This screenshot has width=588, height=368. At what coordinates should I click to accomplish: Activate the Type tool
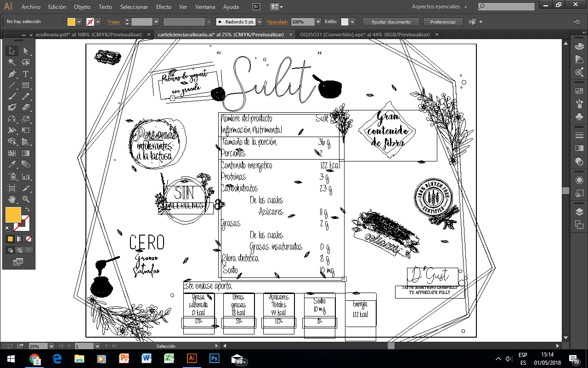[26, 74]
